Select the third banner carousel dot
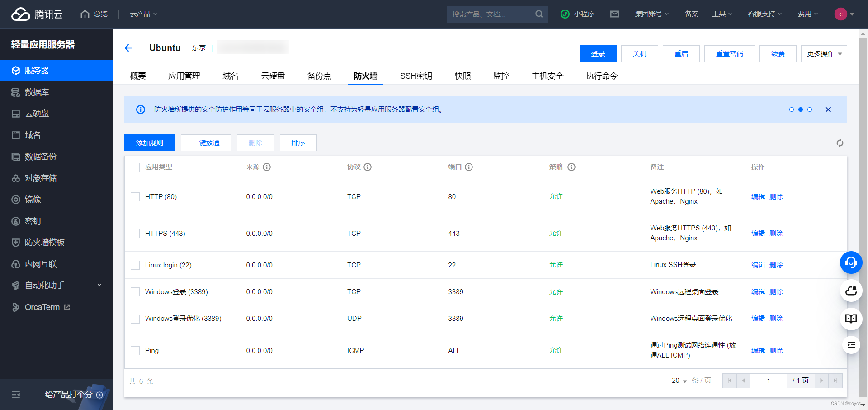The image size is (868, 410). [810, 110]
